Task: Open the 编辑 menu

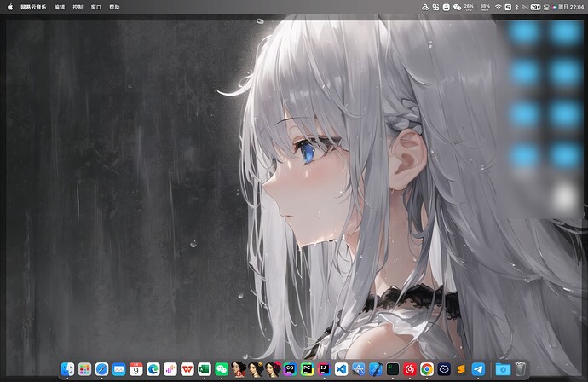Action: 60,7
